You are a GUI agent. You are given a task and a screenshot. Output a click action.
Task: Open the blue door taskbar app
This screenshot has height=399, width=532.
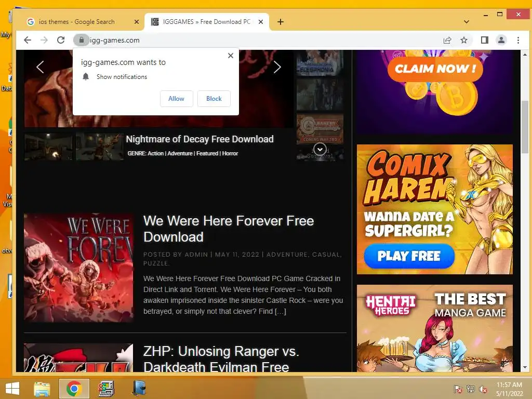139,389
